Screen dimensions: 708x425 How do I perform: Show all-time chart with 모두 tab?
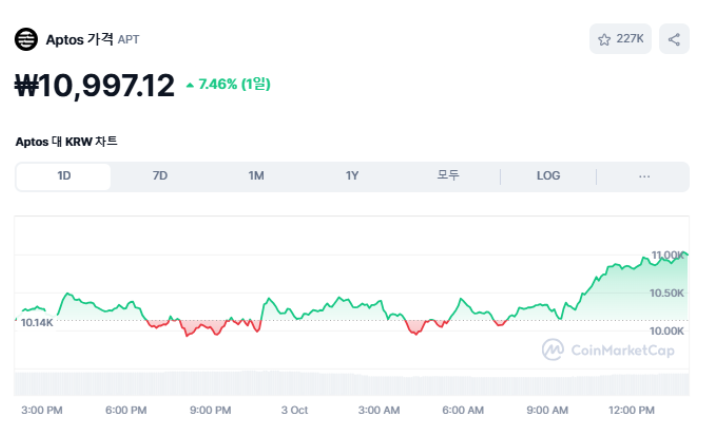pos(448,175)
